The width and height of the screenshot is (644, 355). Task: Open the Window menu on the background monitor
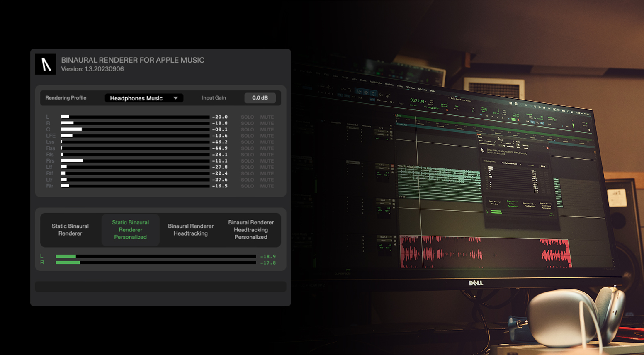(411, 88)
